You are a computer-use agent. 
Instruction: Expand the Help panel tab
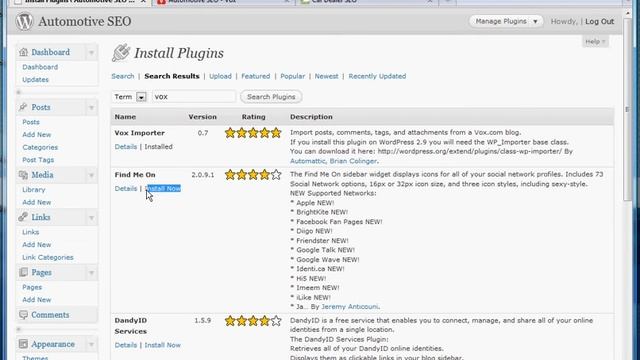click(595, 41)
